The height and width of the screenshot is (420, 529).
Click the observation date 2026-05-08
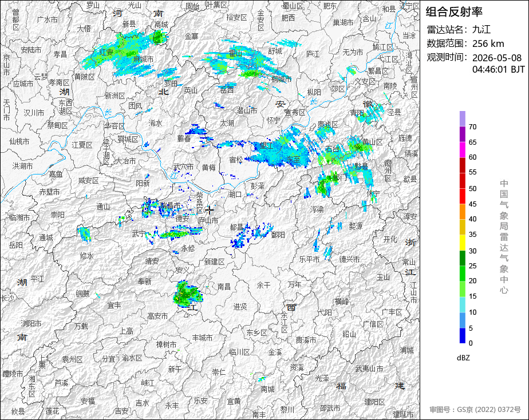pos(496,58)
